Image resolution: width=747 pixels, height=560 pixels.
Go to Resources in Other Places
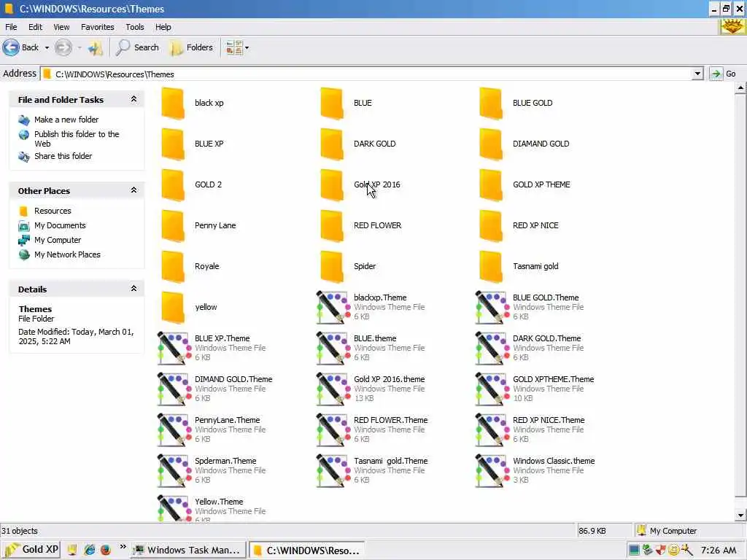53,211
